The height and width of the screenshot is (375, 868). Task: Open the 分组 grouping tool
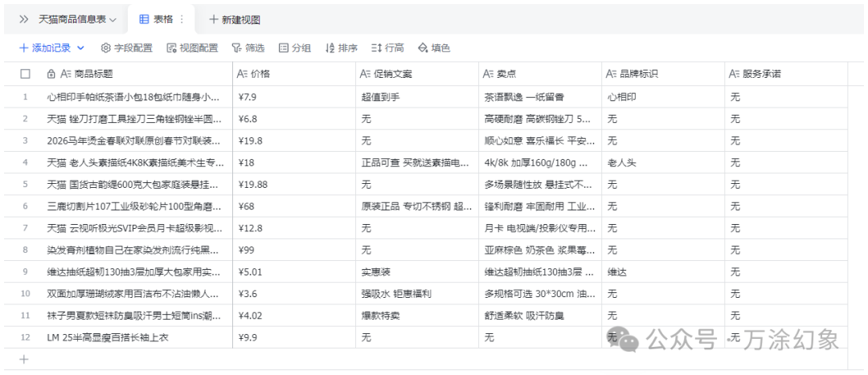(x=294, y=48)
